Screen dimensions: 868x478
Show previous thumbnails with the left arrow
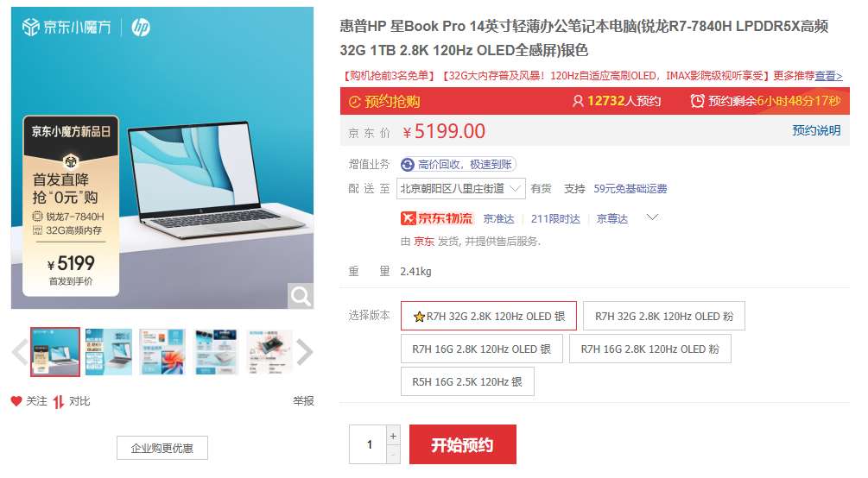21,352
